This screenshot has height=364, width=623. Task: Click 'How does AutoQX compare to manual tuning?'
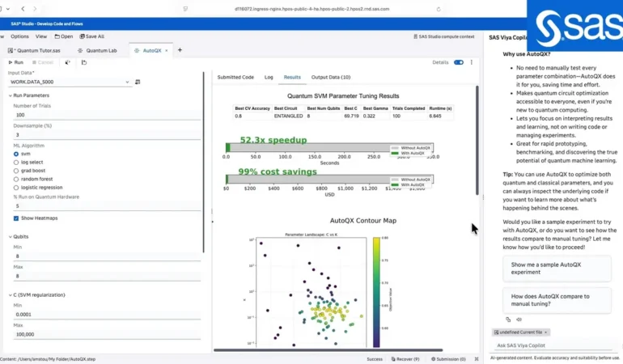tap(557, 300)
